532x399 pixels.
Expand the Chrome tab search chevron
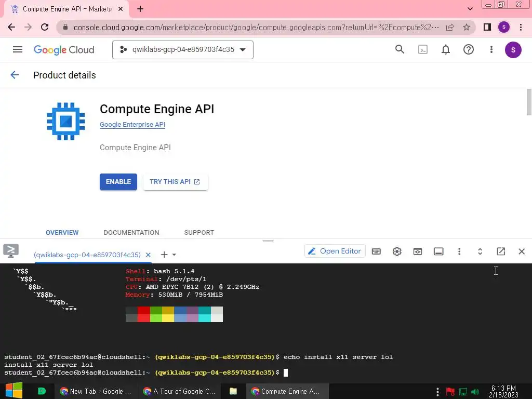pos(470,9)
